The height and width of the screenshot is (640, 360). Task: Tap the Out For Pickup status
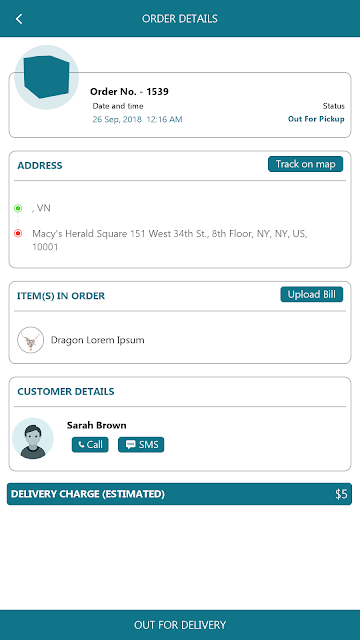coord(316,119)
